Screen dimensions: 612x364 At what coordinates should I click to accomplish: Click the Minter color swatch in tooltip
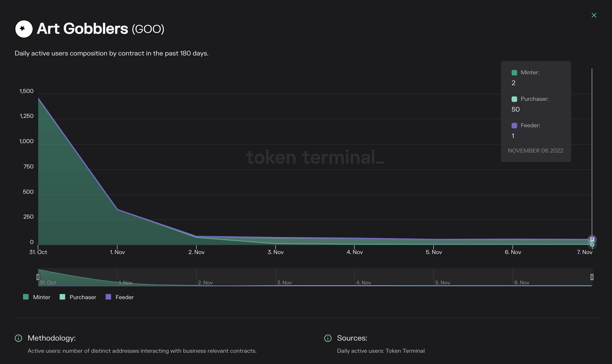tap(514, 73)
